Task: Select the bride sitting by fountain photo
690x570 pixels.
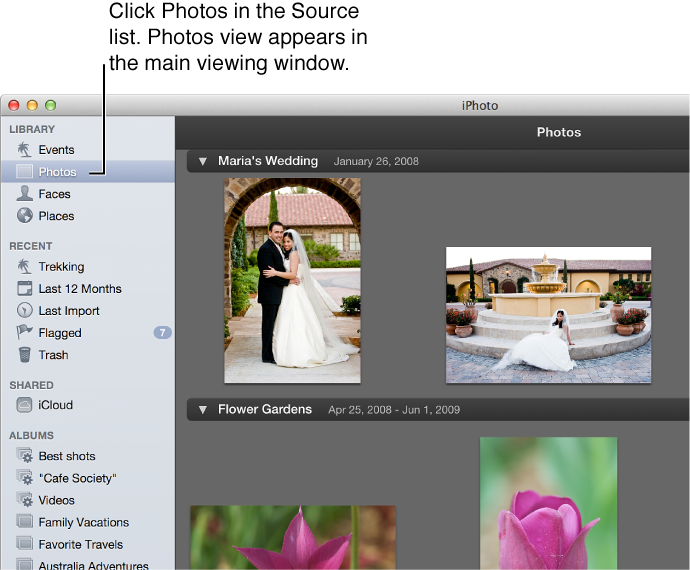Action: [548, 315]
